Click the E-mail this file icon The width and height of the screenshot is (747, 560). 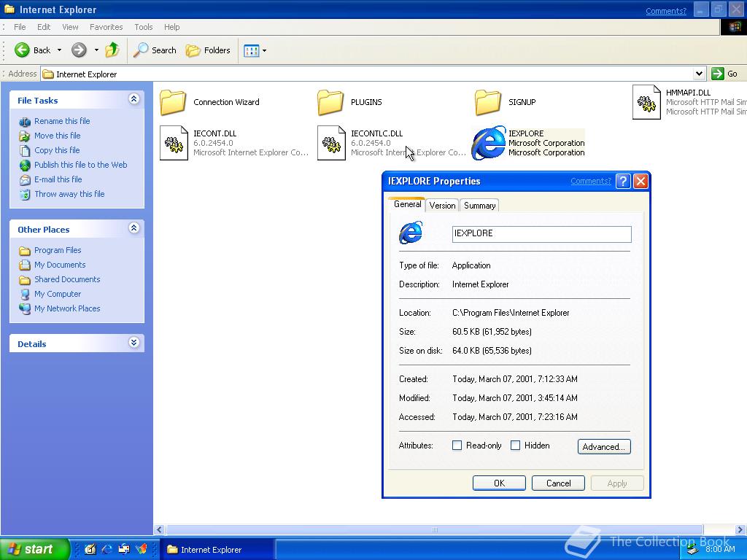point(25,180)
